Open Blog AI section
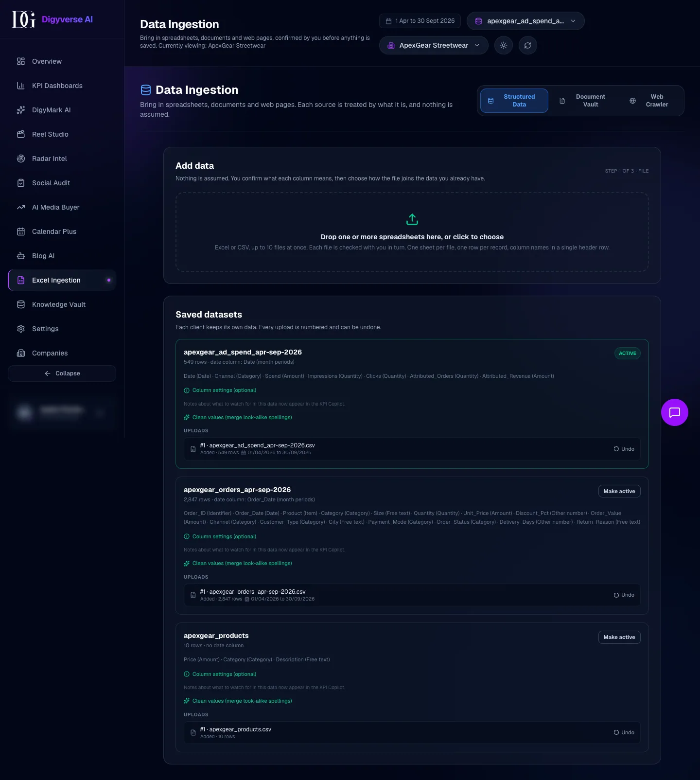The width and height of the screenshot is (700, 780). pos(62,256)
